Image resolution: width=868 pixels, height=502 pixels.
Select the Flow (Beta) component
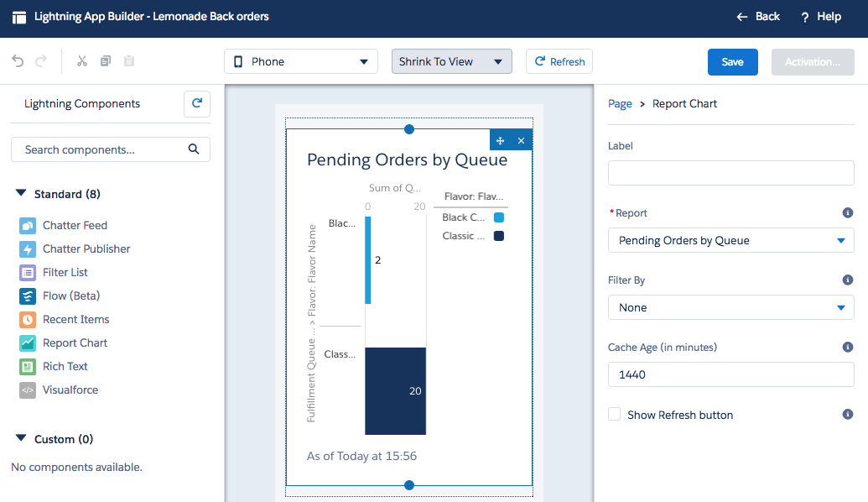click(x=70, y=295)
